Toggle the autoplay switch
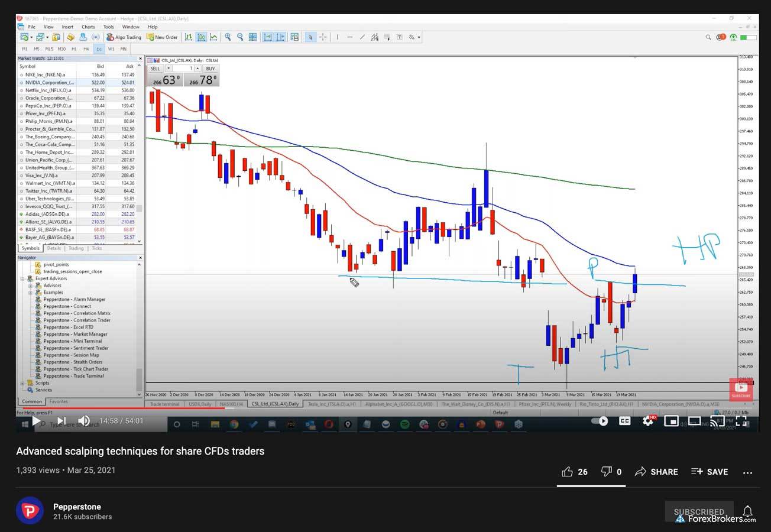This screenshot has height=532, width=771. tap(601, 421)
